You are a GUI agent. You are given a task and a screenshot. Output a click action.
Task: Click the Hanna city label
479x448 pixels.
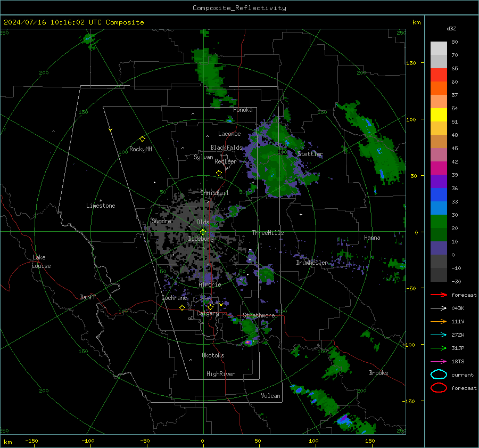pyautogui.click(x=372, y=238)
